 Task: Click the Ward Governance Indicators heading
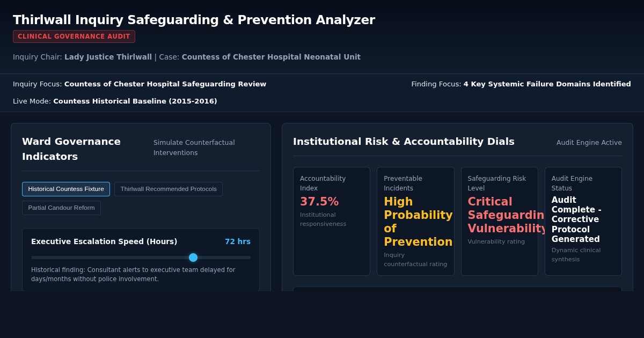[x=71, y=149]
